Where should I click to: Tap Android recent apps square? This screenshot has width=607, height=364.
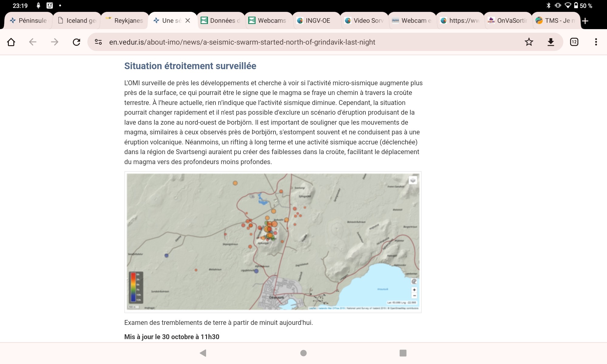[403, 353]
